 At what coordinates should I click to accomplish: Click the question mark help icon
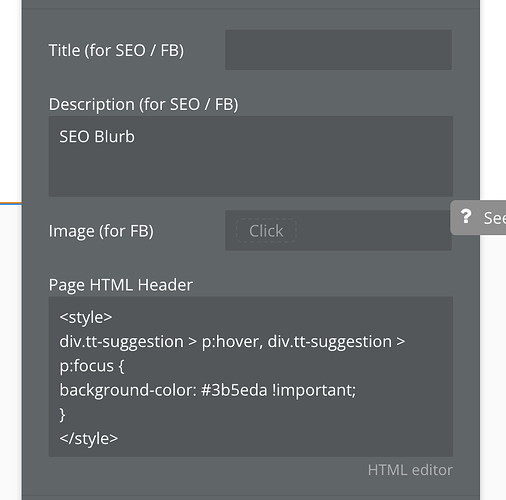pos(466,217)
